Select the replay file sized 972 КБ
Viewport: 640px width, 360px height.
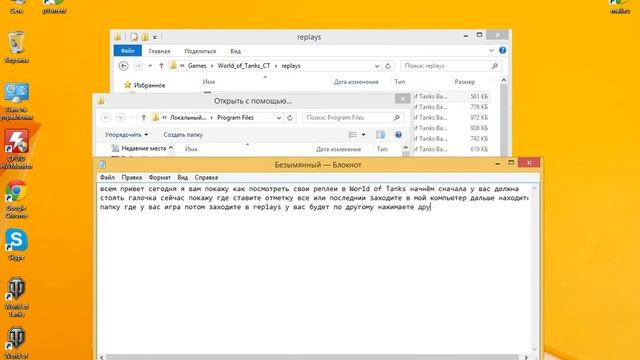(451, 118)
